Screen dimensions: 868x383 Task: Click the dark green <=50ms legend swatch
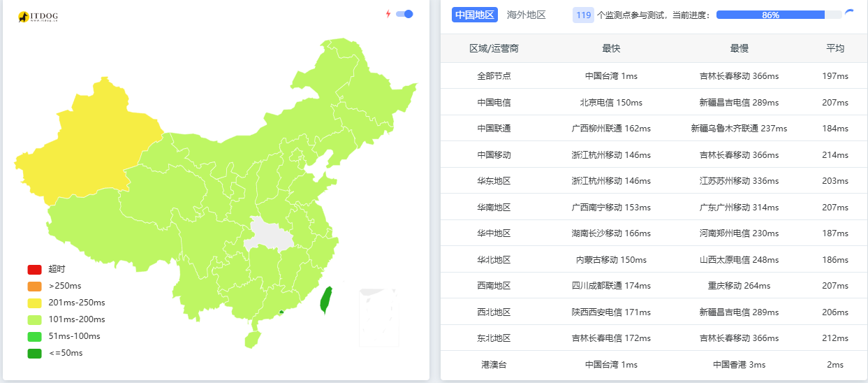pyautogui.click(x=35, y=353)
